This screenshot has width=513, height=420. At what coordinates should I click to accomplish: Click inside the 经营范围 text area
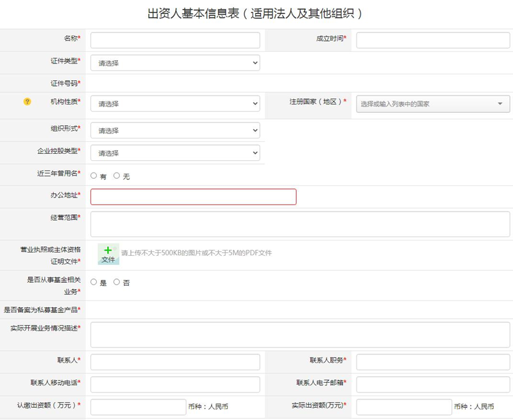tap(300, 224)
